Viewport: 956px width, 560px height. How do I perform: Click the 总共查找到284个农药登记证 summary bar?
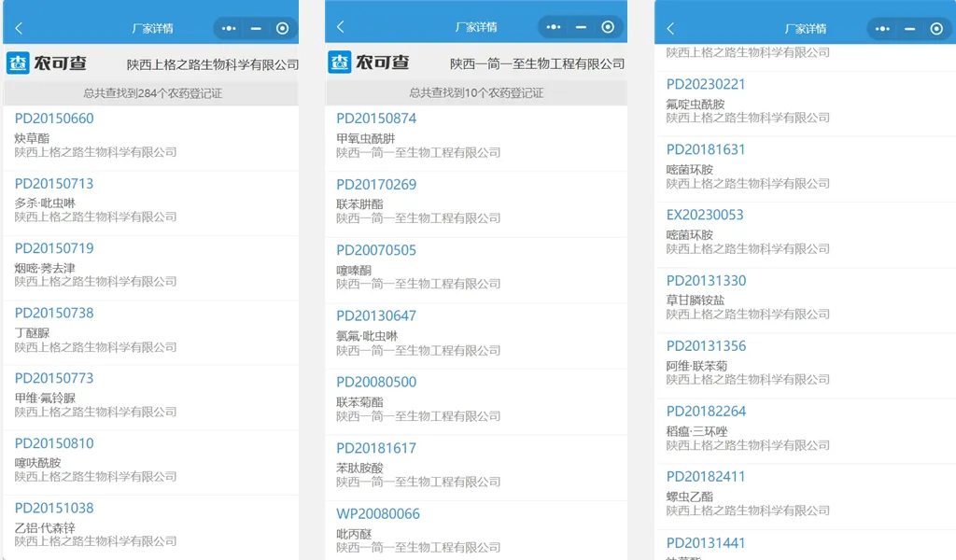151,93
